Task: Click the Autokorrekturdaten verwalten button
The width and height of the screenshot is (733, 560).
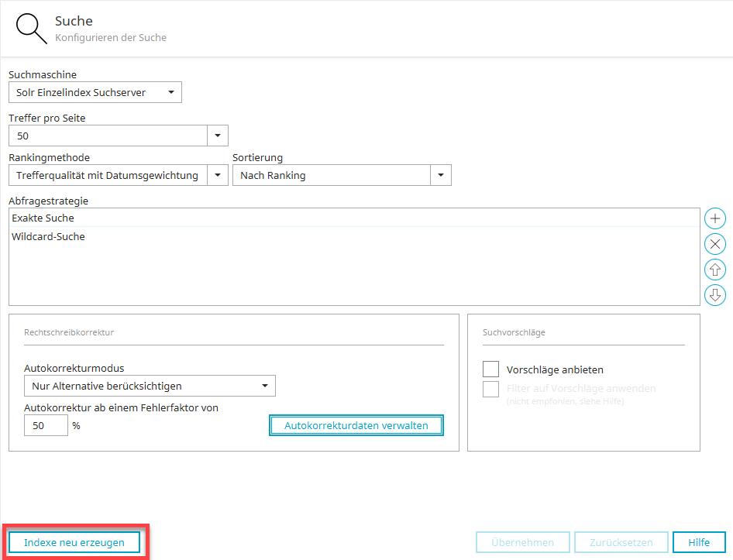Action: coord(356,425)
